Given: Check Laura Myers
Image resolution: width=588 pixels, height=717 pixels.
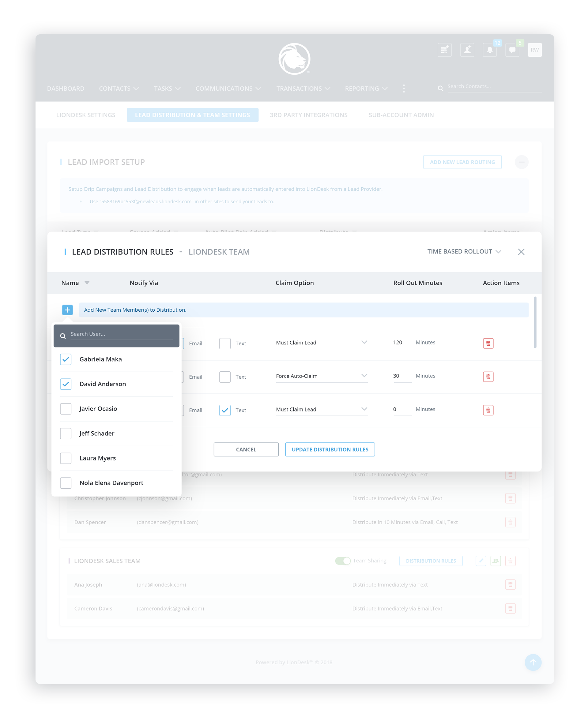Looking at the screenshot, I should [x=66, y=458].
